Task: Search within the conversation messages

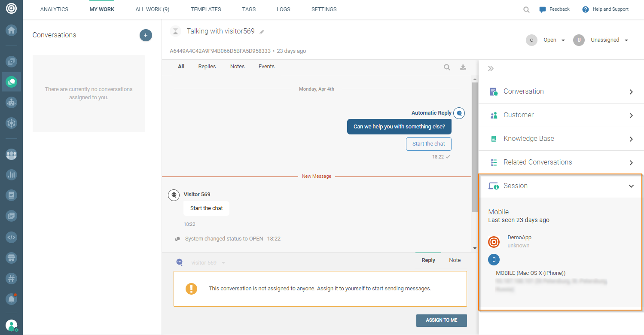Action: [x=447, y=67]
